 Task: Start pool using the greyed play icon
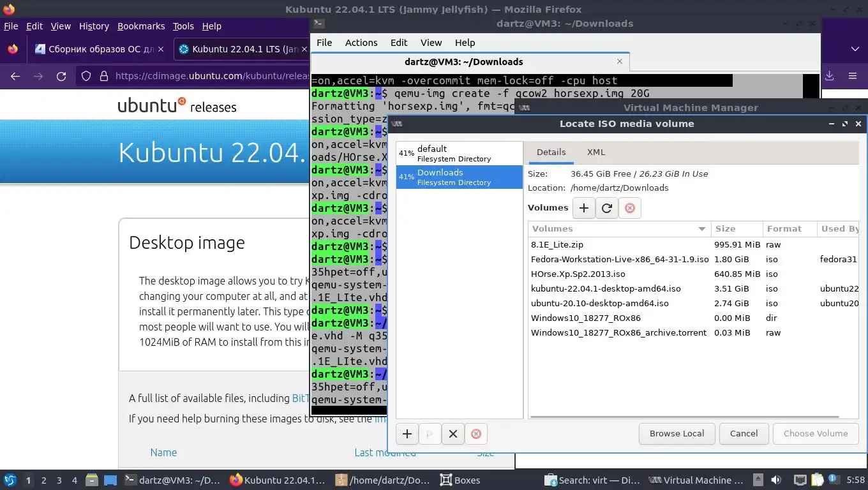[430, 434]
